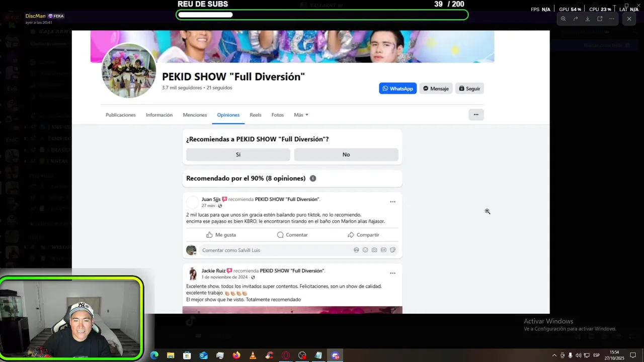Open image in browser via external link icon
The width and height of the screenshot is (644, 362).
pyautogui.click(x=600, y=19)
